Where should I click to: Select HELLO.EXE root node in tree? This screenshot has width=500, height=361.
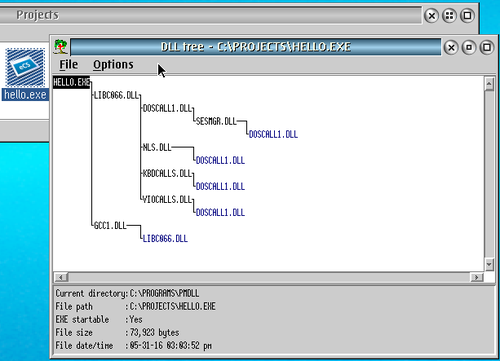tap(71, 82)
